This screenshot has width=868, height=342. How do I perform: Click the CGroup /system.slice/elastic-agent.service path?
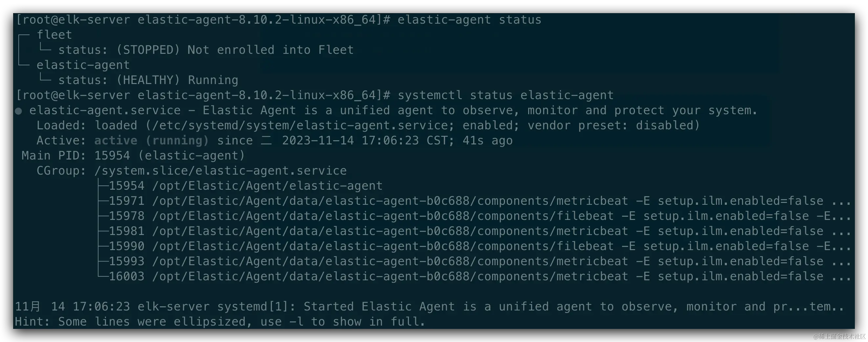click(x=220, y=170)
